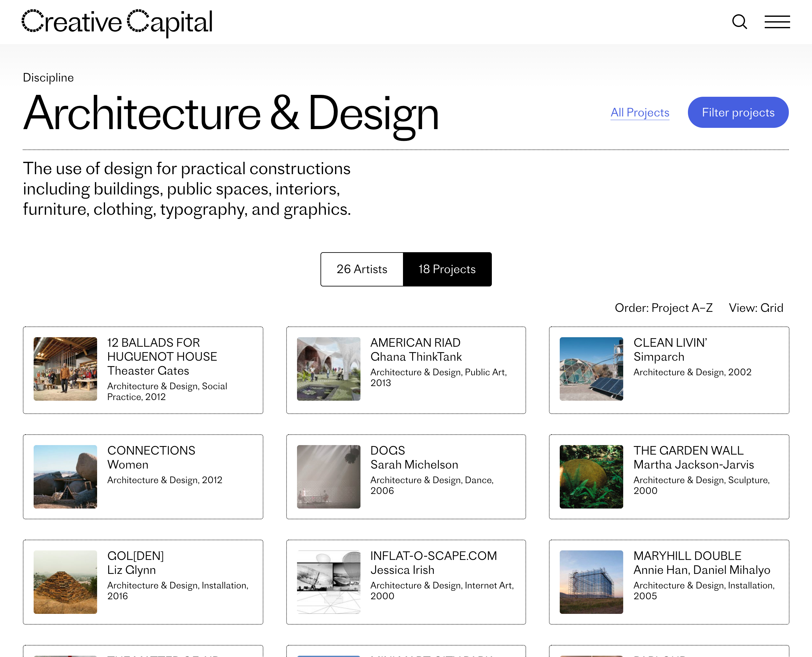Open the Maryhill Double project thumbnail
The image size is (812, 657).
click(x=591, y=582)
